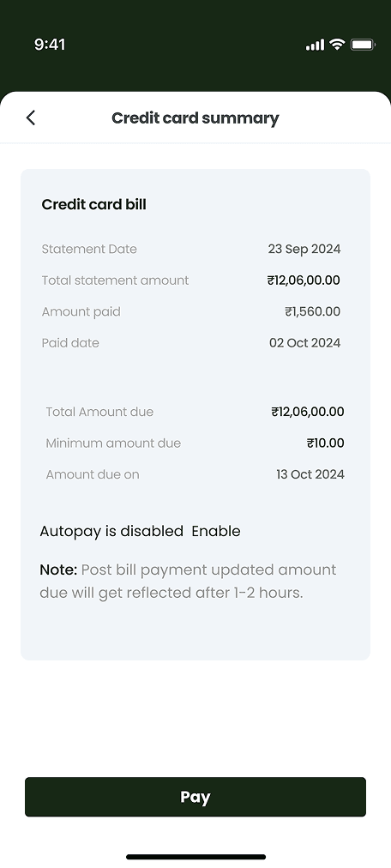
Task: Tap the 9:41 clock in status bar
Action: coord(50,45)
